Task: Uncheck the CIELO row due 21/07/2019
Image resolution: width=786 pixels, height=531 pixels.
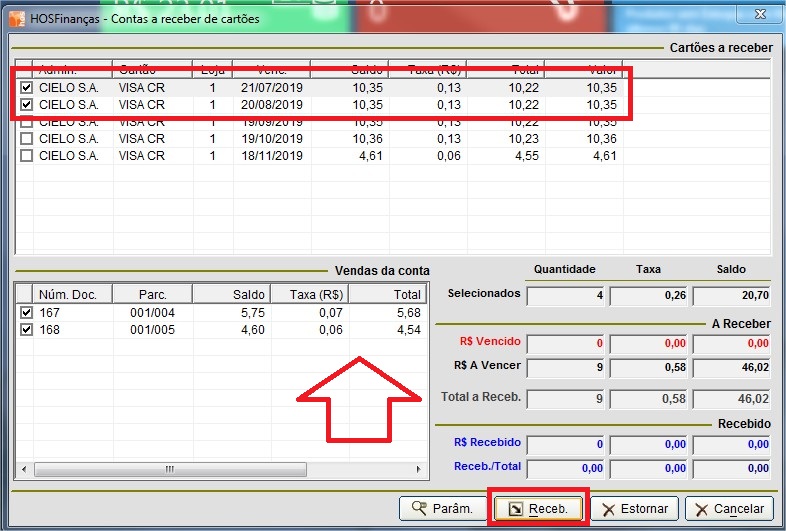Action: click(26, 88)
